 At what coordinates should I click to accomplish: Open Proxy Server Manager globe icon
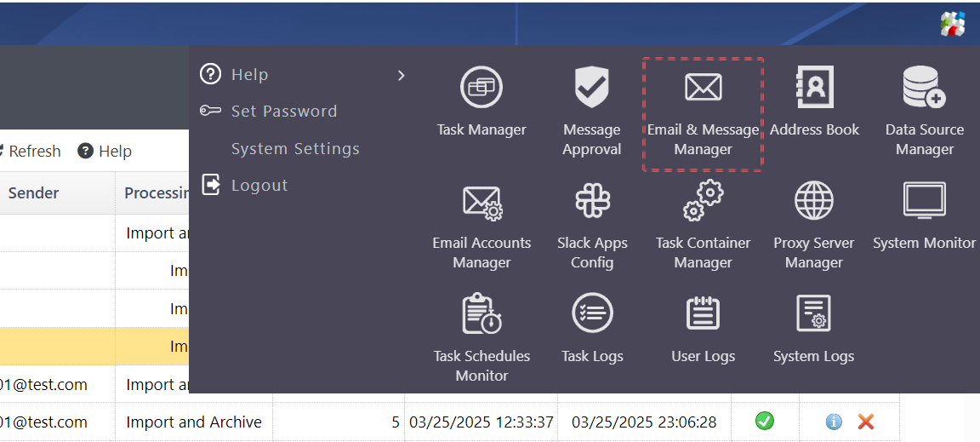tap(814, 202)
